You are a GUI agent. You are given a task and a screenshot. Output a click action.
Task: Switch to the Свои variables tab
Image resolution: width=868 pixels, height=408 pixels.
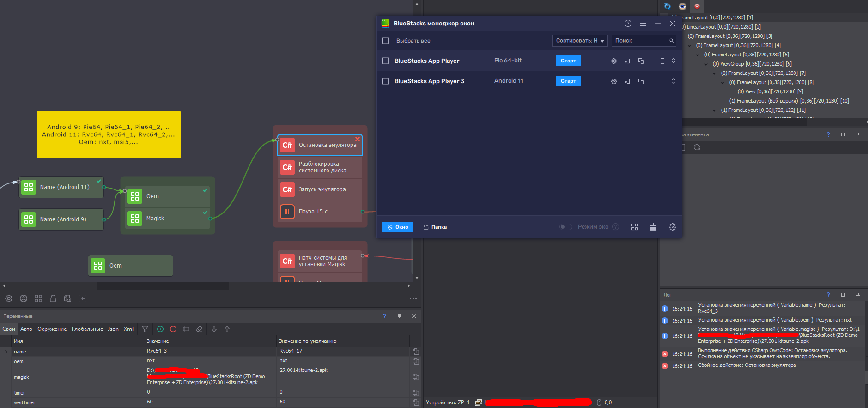[9, 329]
